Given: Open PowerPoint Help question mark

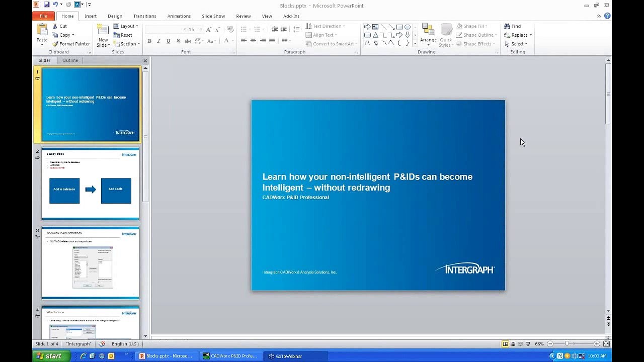Looking at the screenshot, I should click(x=607, y=16).
